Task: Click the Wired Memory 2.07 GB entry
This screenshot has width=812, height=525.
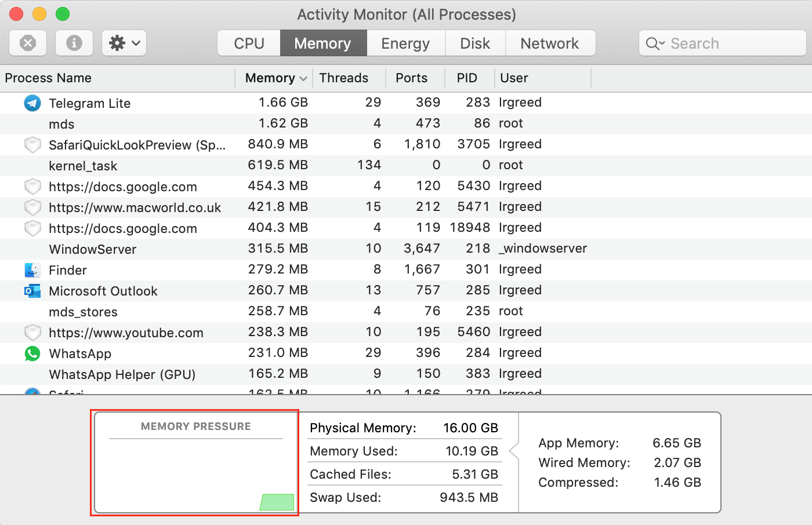Action: [619, 462]
